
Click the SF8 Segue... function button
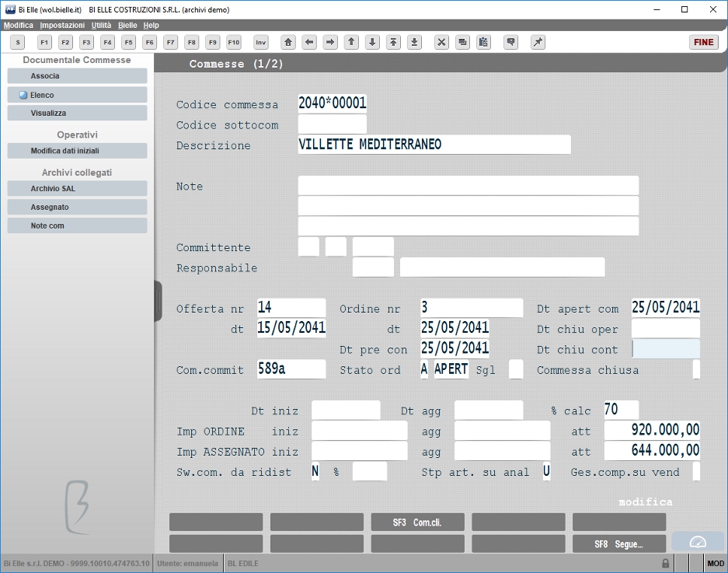619,543
